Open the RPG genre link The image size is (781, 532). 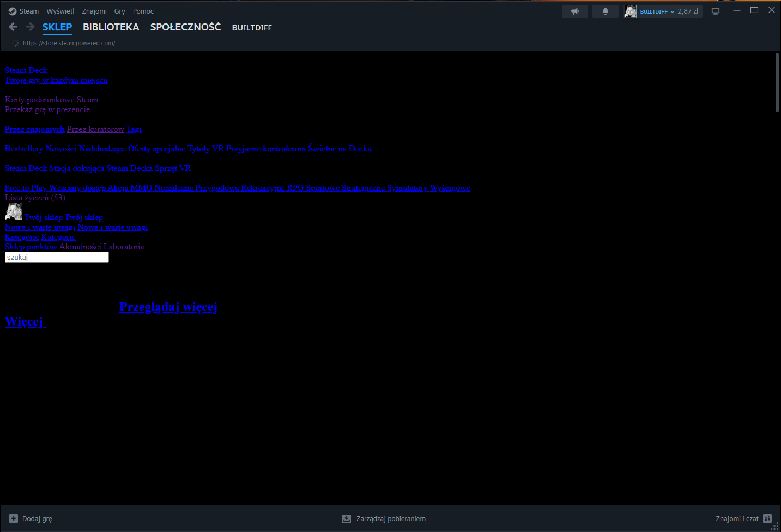(x=296, y=188)
